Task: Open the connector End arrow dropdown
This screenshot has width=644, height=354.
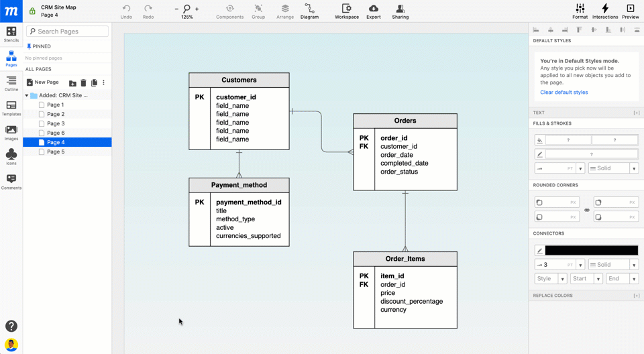Action: click(x=623, y=279)
